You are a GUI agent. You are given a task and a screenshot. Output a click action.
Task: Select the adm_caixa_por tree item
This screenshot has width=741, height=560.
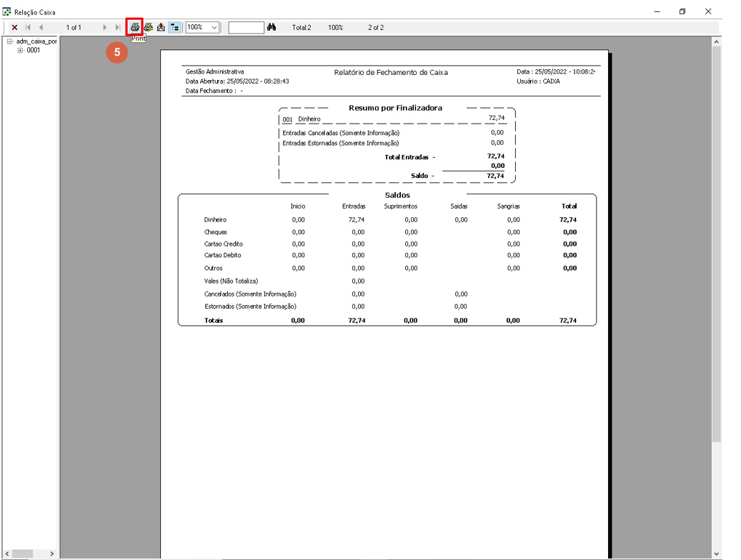coord(36,41)
